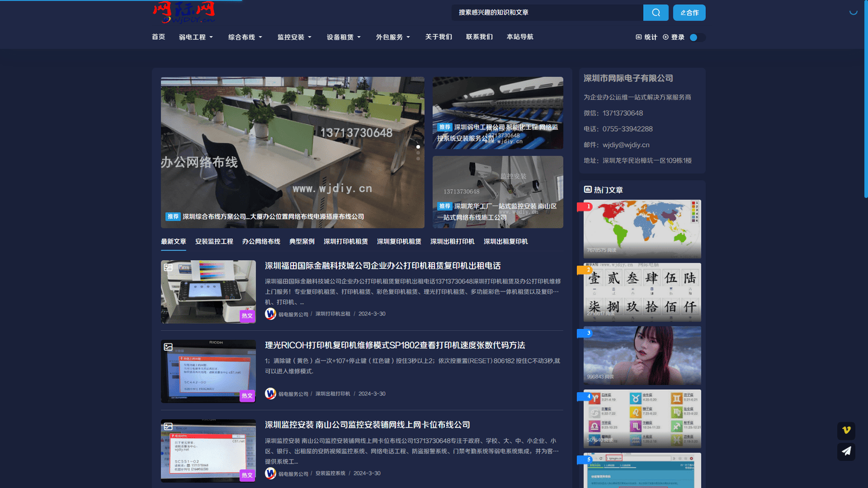Screen dimensions: 868x488
Task: Open the 合作 cooperation button
Action: (690, 13)
